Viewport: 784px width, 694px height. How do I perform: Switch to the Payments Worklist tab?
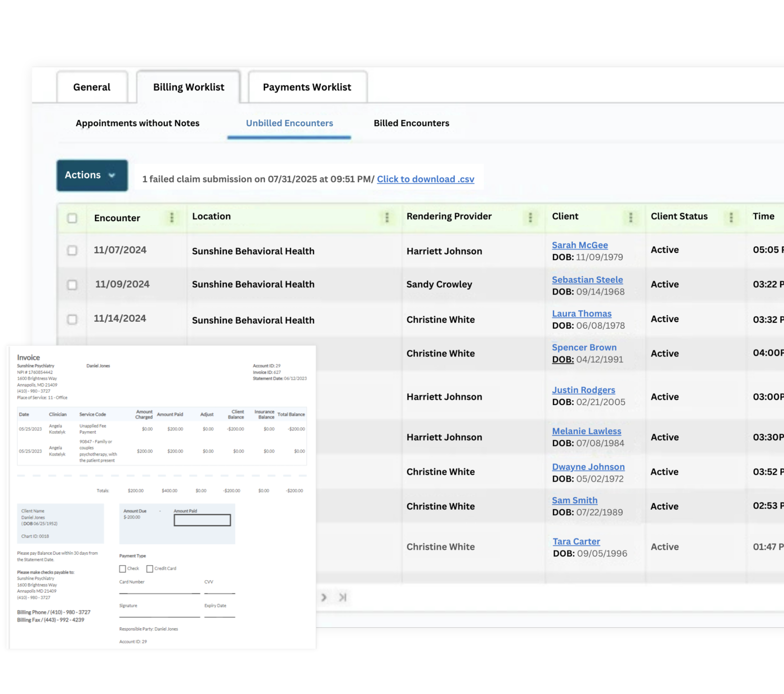point(307,87)
